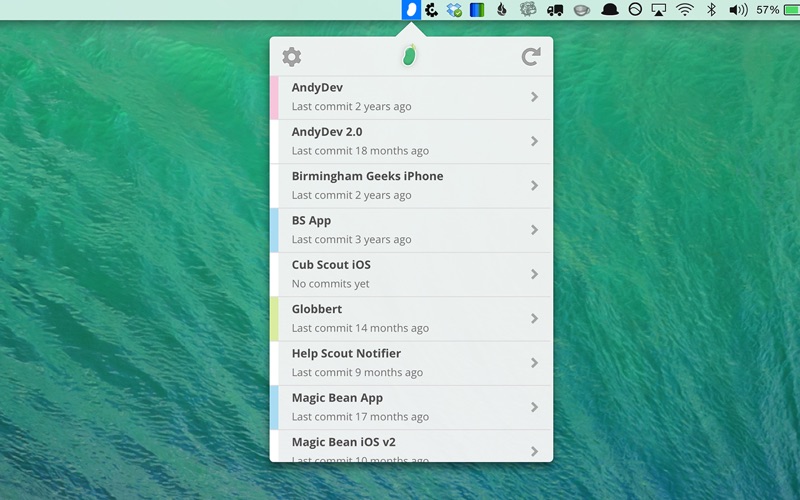The width and height of the screenshot is (800, 500).
Task: Open the black cog menu bar icon
Action: [x=432, y=10]
